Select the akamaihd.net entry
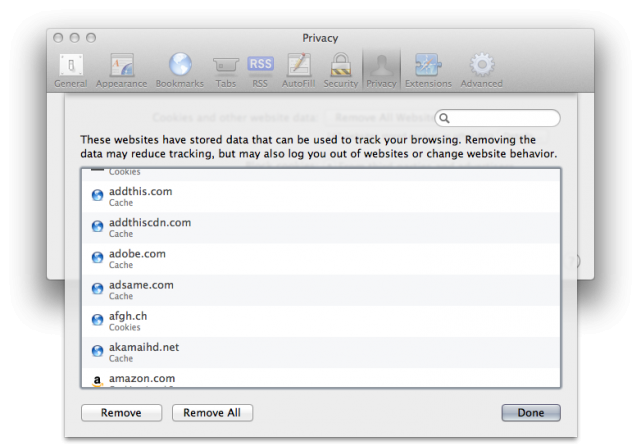This screenshot has width=640, height=446. click(x=321, y=353)
